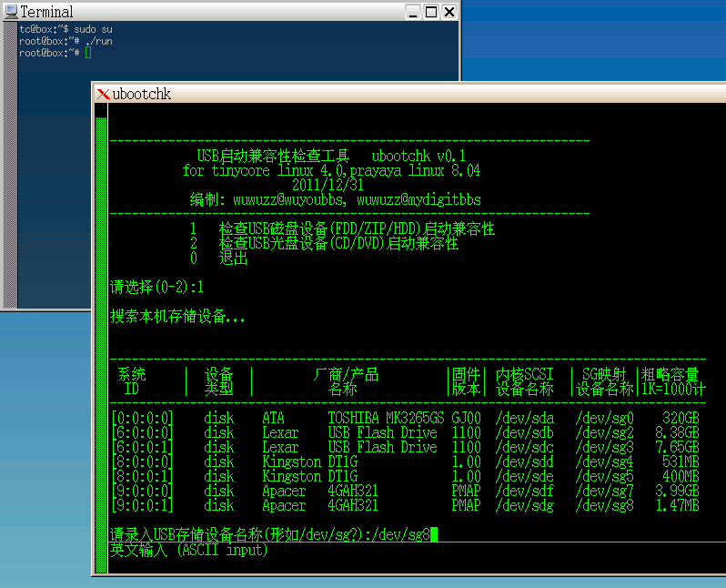Click the [0:0:0:0] system ID cell
Screen dimensions: 726x588
(142, 418)
